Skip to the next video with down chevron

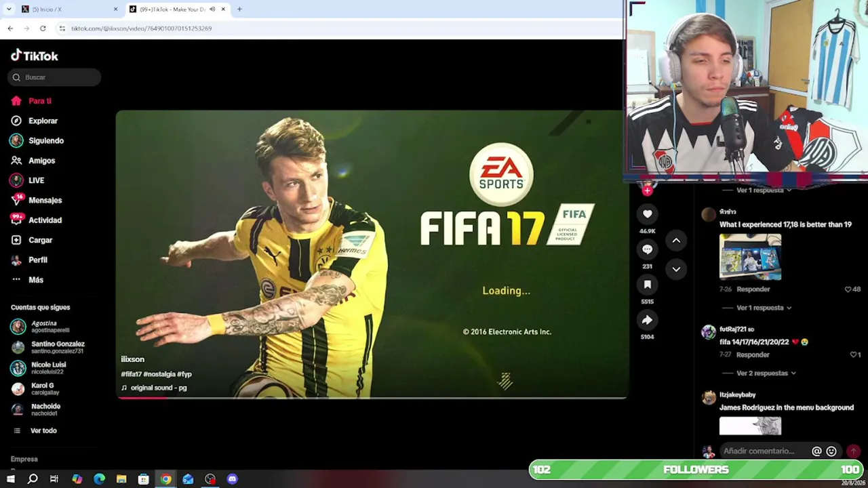[676, 269]
